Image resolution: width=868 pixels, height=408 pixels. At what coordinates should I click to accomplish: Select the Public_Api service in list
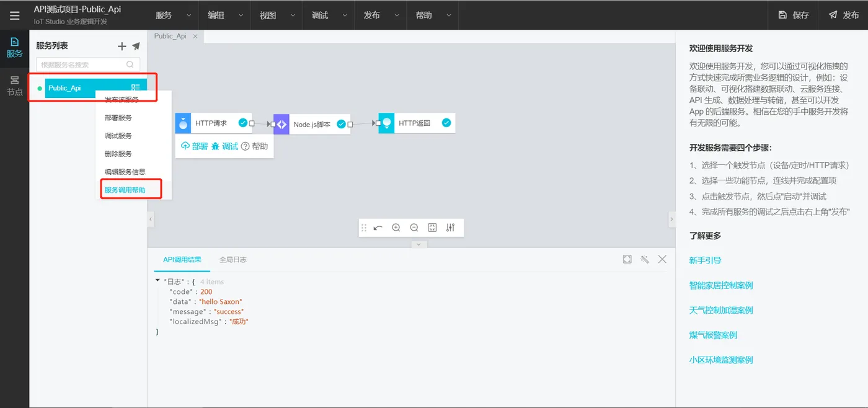[x=96, y=88]
